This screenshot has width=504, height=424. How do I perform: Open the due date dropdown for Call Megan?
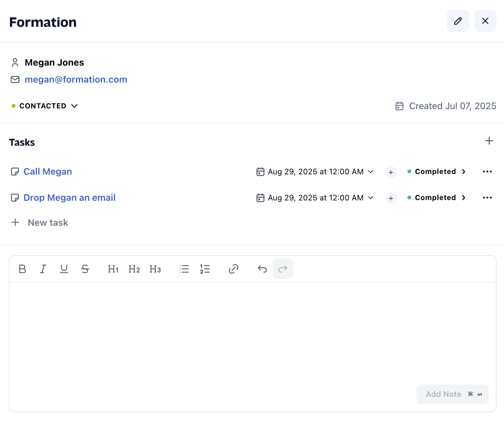pyautogui.click(x=315, y=172)
